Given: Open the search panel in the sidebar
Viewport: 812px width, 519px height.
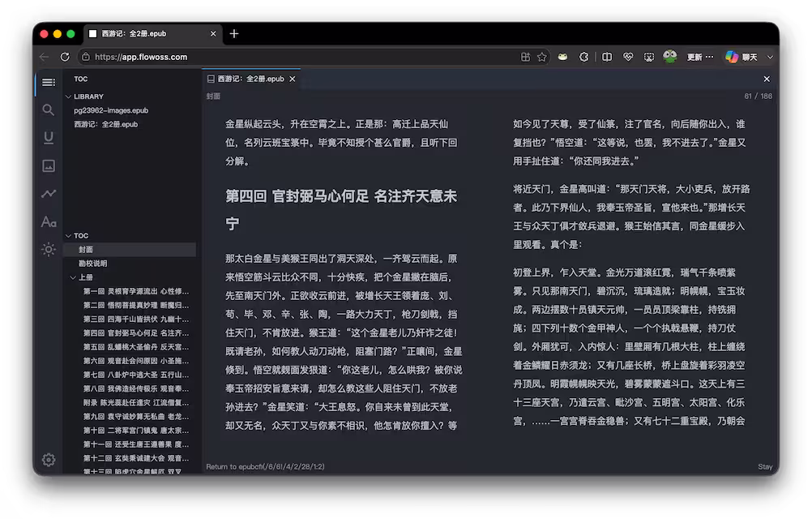Looking at the screenshot, I should 49,109.
